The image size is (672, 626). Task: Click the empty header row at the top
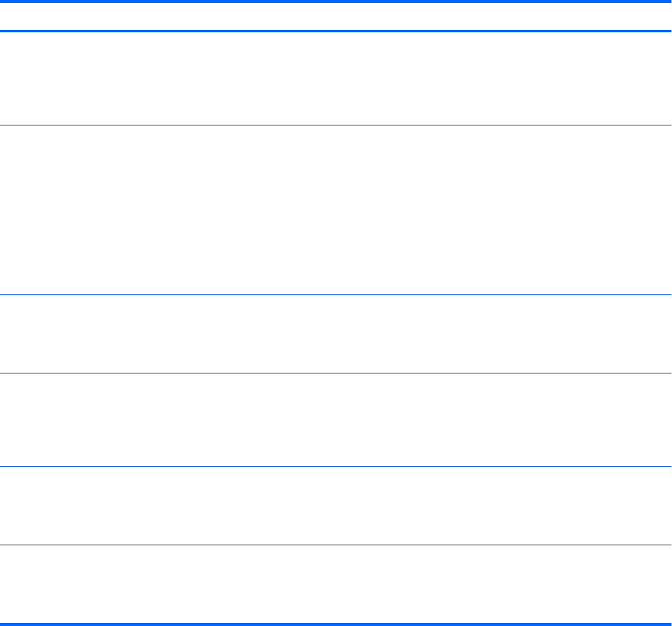point(336,16)
